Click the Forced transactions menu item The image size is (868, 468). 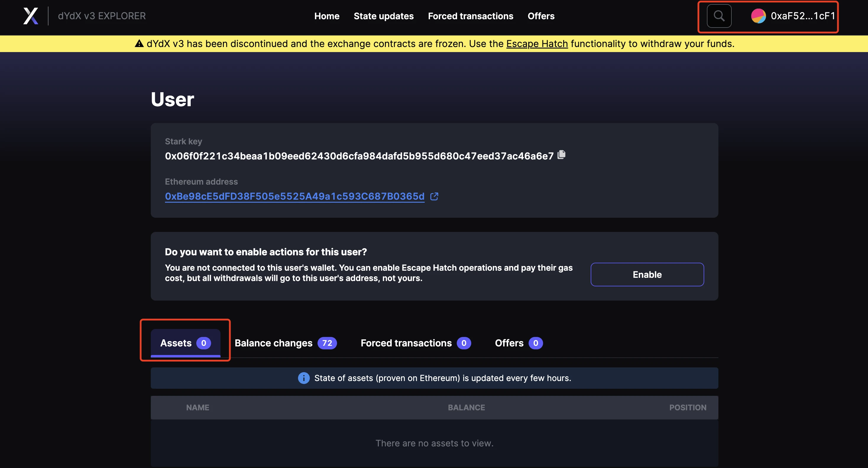point(471,16)
